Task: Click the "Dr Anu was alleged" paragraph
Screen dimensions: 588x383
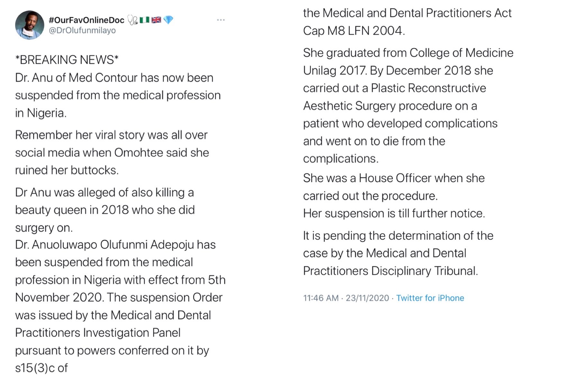Action: pyautogui.click(x=105, y=210)
